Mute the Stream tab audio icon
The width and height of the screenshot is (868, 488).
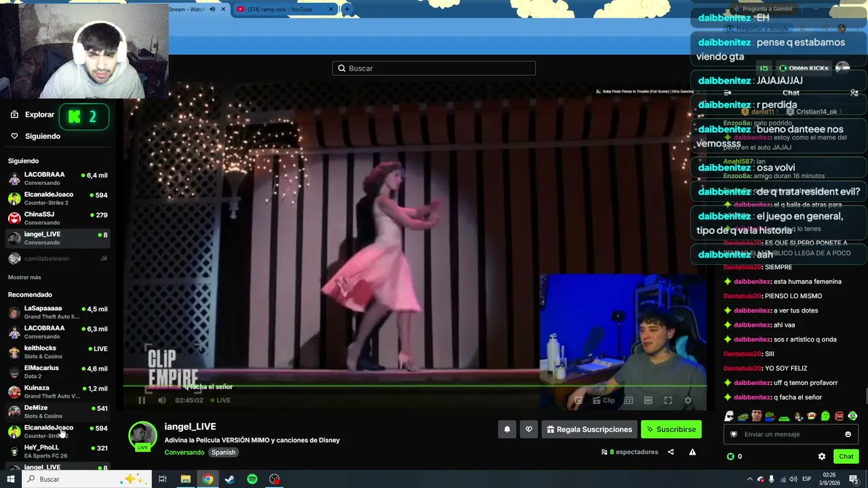[x=212, y=9]
